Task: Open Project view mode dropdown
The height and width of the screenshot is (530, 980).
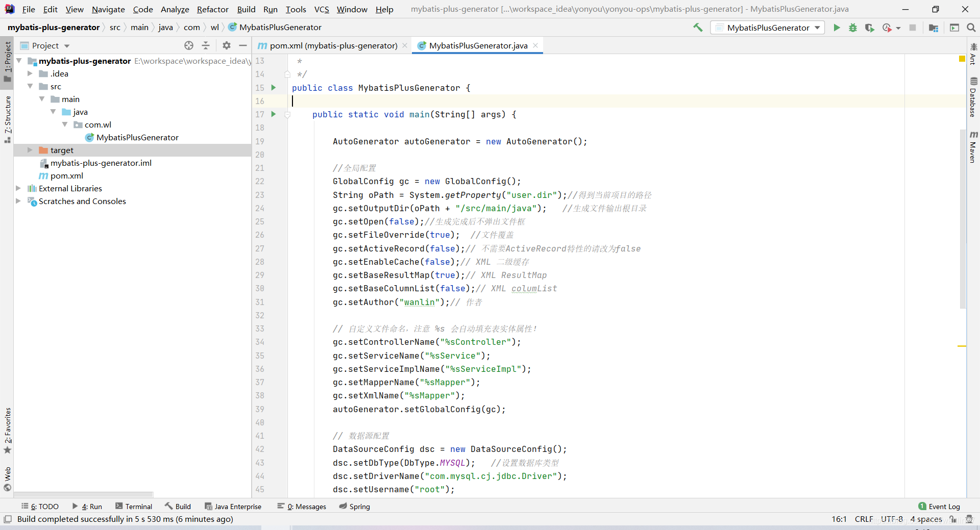Action: tap(67, 46)
